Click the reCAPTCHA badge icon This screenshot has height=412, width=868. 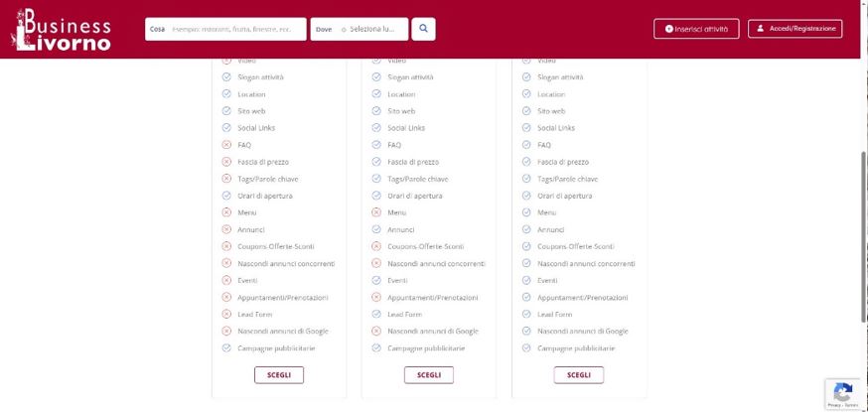[x=841, y=392]
